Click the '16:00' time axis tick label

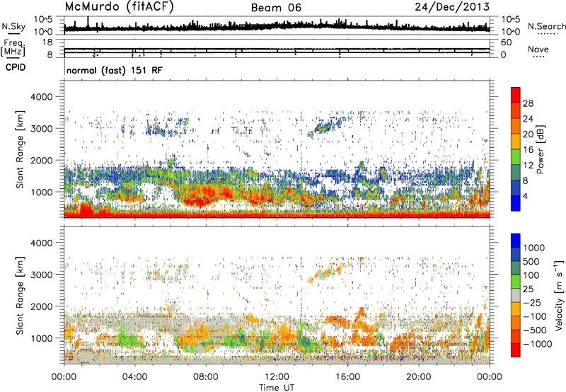tap(347, 377)
